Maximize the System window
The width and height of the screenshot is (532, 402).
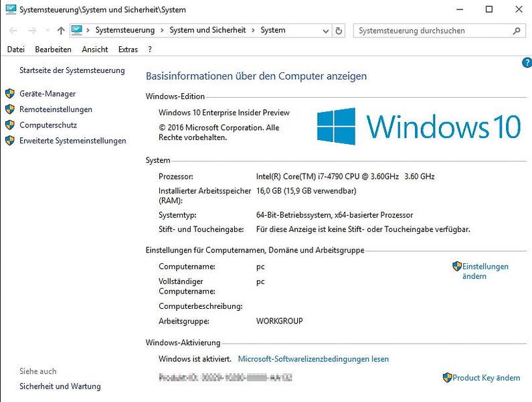click(x=489, y=9)
